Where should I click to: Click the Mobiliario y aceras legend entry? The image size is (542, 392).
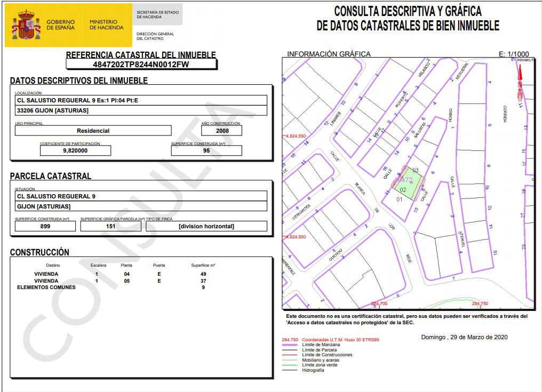tap(321, 360)
